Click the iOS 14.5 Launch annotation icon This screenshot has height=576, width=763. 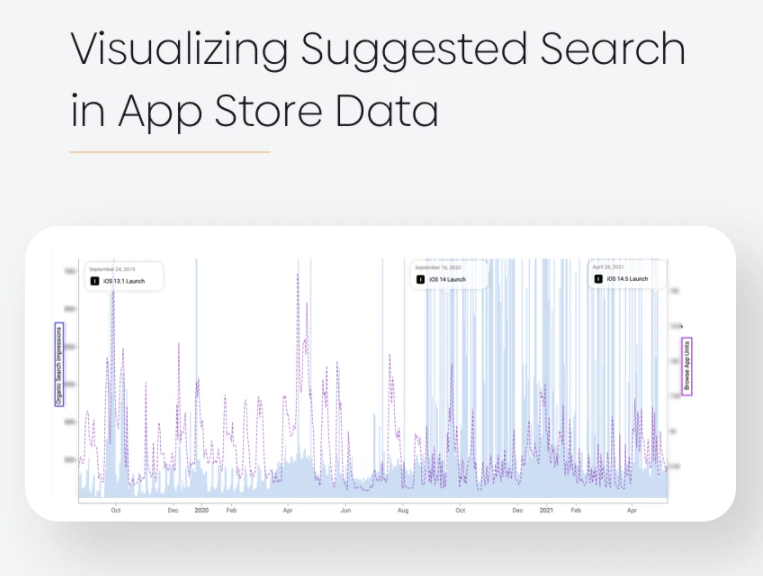[599, 279]
